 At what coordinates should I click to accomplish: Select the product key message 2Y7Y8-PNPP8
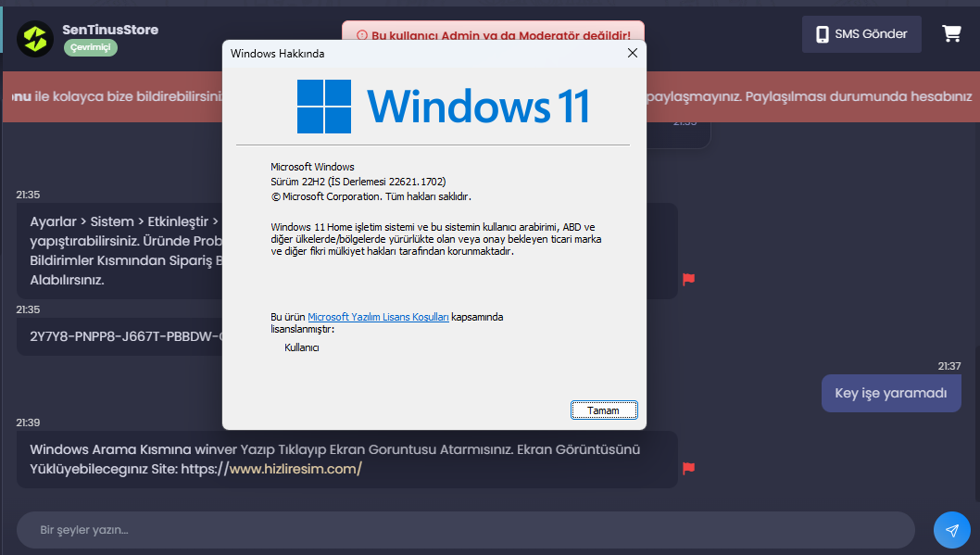(120, 336)
